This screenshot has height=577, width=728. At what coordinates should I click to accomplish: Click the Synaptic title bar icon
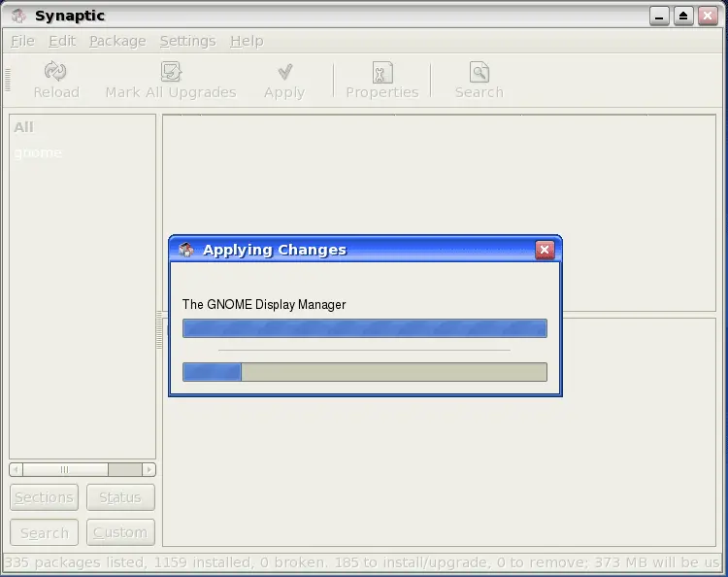[19, 16]
